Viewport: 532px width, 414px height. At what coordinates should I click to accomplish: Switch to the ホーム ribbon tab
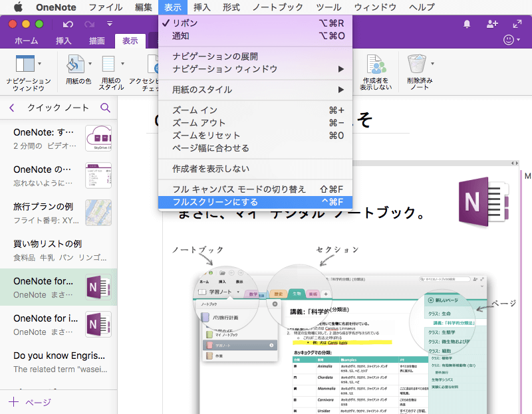[27, 41]
